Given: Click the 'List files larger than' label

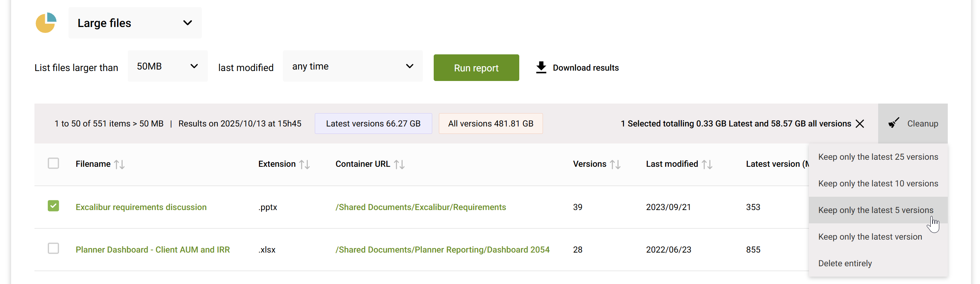Looking at the screenshot, I should (x=76, y=68).
